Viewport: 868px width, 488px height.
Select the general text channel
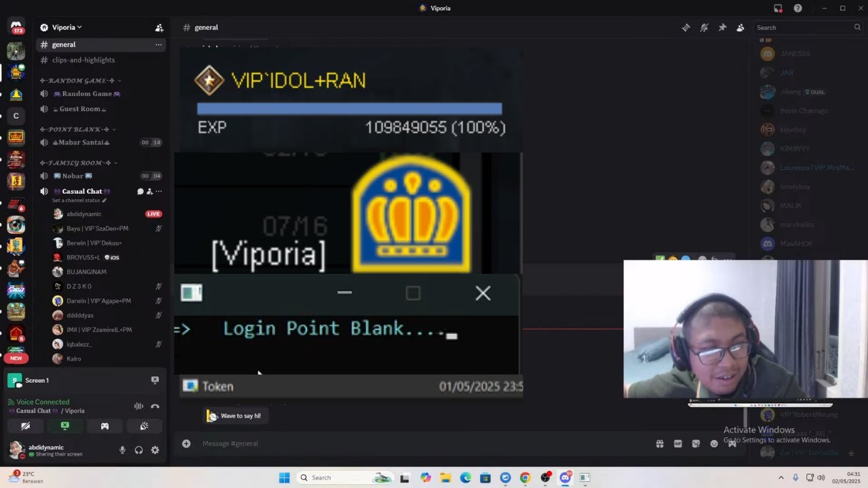pos(102,45)
